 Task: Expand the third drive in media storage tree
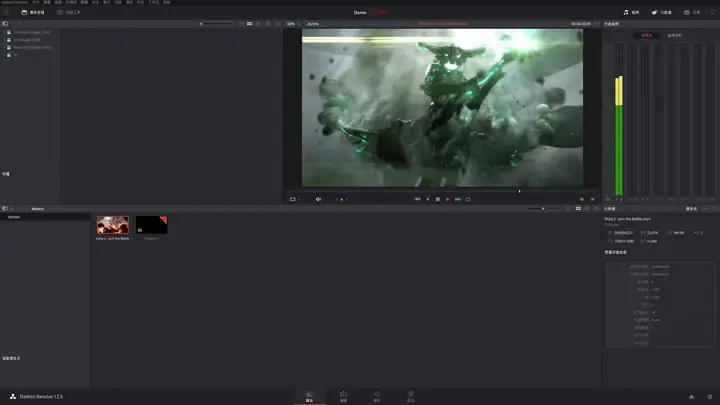(x=5, y=47)
